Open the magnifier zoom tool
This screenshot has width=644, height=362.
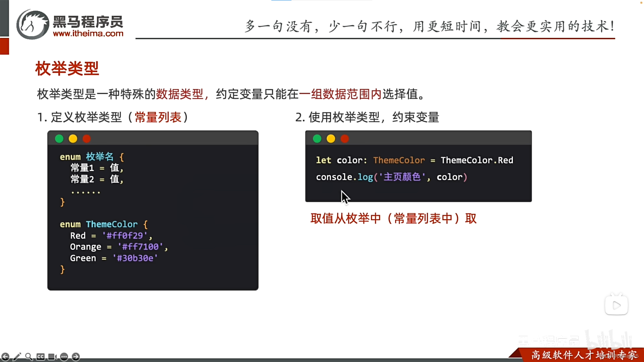[x=29, y=357]
